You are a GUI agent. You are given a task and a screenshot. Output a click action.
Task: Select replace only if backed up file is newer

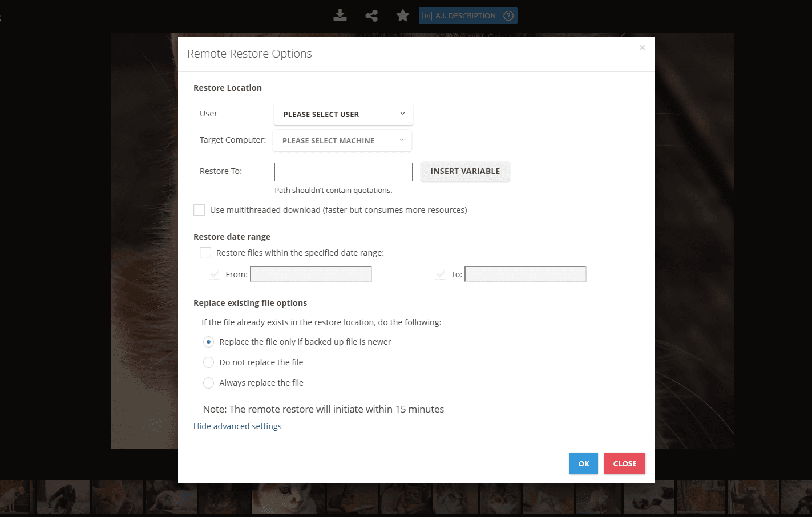pyautogui.click(x=208, y=342)
